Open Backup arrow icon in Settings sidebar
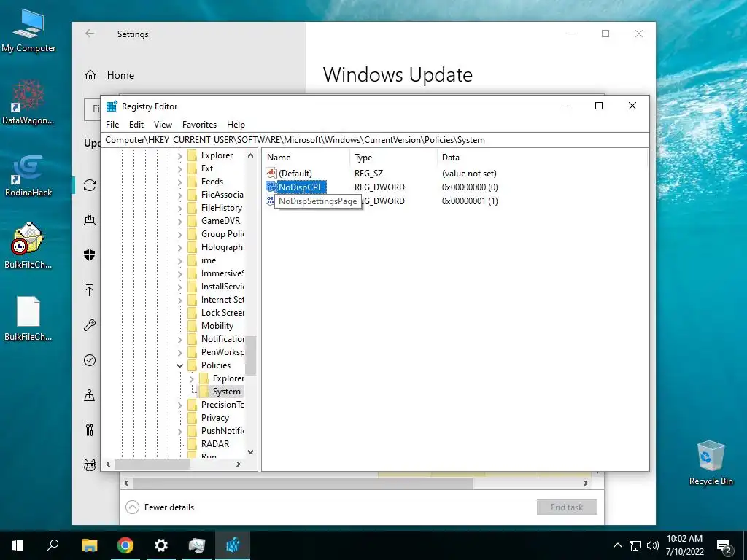 click(90, 290)
